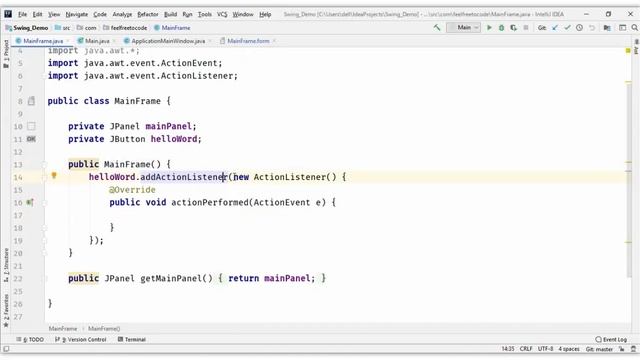Open the Run menu
Viewport: 640px width, 360px height.
187,14
